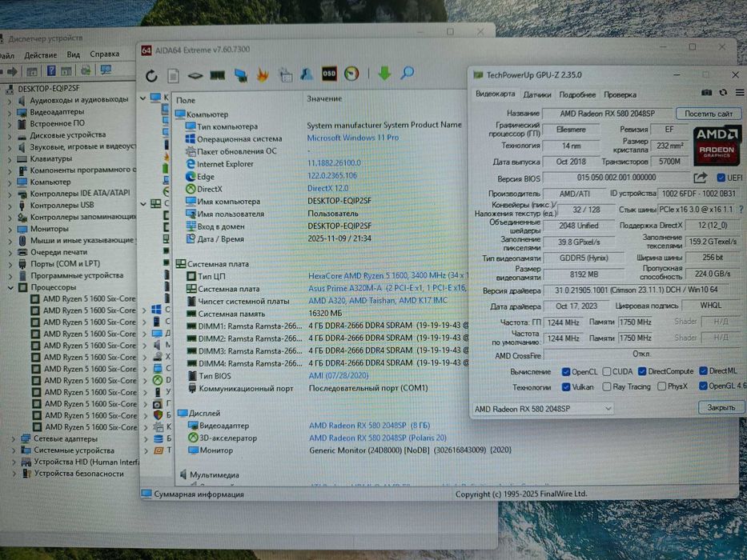Click the AMD Radeon Graphics logo in GPU-Z

[x=717, y=146]
